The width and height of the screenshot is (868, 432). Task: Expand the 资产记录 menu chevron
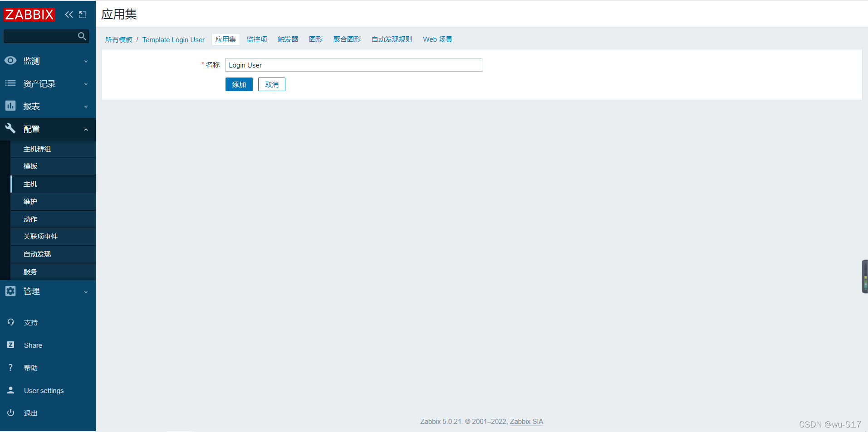click(x=86, y=84)
